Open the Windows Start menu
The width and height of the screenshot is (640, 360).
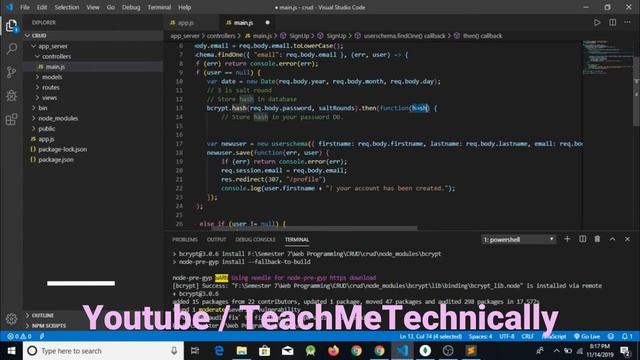pyautogui.click(x=11, y=351)
